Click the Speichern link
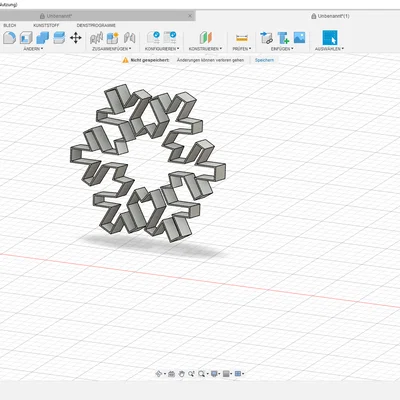This screenshot has height=400, width=400. click(264, 60)
